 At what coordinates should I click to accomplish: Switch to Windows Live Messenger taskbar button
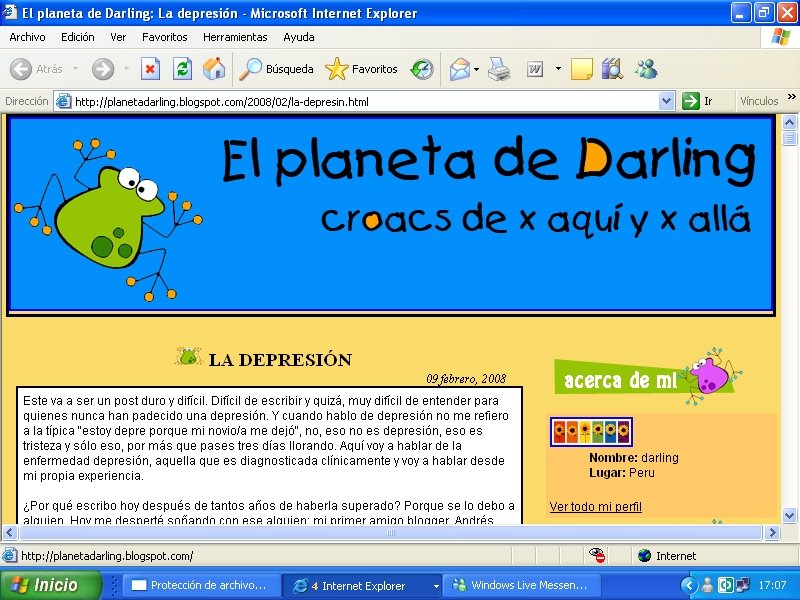pyautogui.click(x=521, y=585)
